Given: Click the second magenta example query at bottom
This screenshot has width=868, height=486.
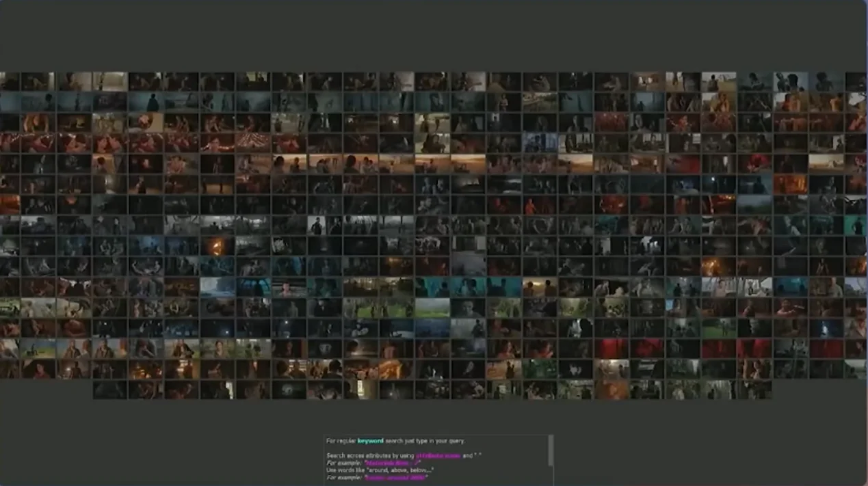Looking at the screenshot, I should (x=395, y=477).
